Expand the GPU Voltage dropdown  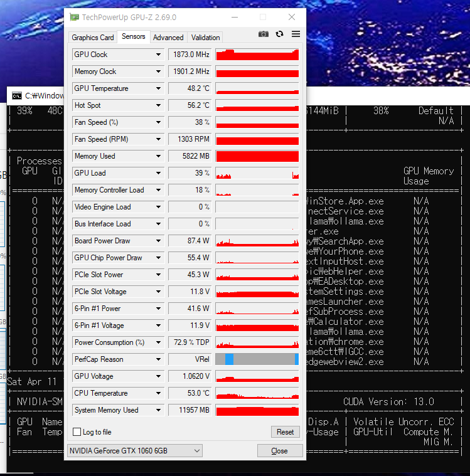pos(158,376)
